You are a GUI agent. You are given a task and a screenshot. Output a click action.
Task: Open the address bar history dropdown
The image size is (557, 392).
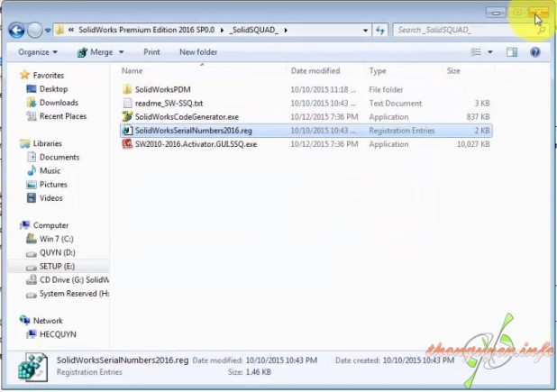pos(365,31)
